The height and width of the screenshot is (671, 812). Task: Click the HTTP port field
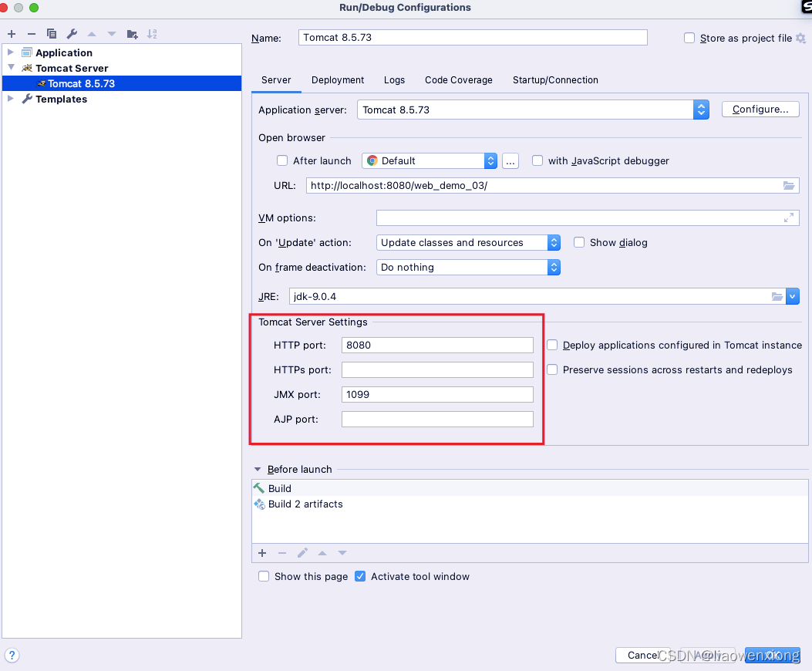point(437,345)
